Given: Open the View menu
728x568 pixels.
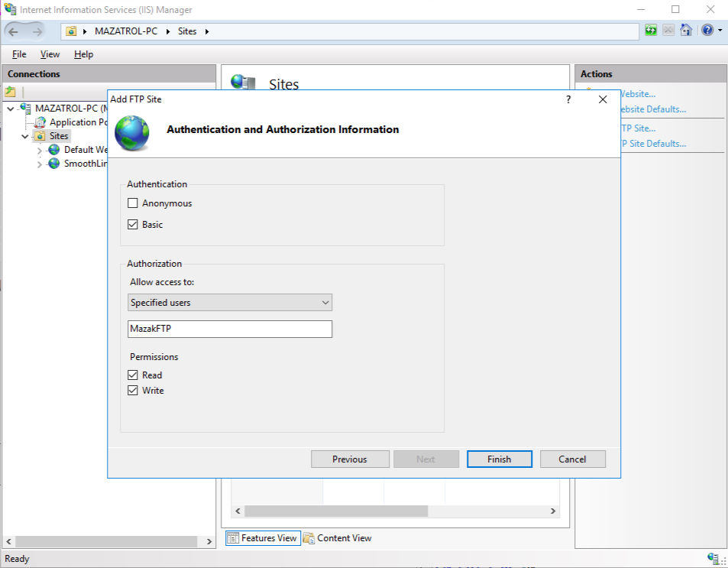Looking at the screenshot, I should click(50, 54).
